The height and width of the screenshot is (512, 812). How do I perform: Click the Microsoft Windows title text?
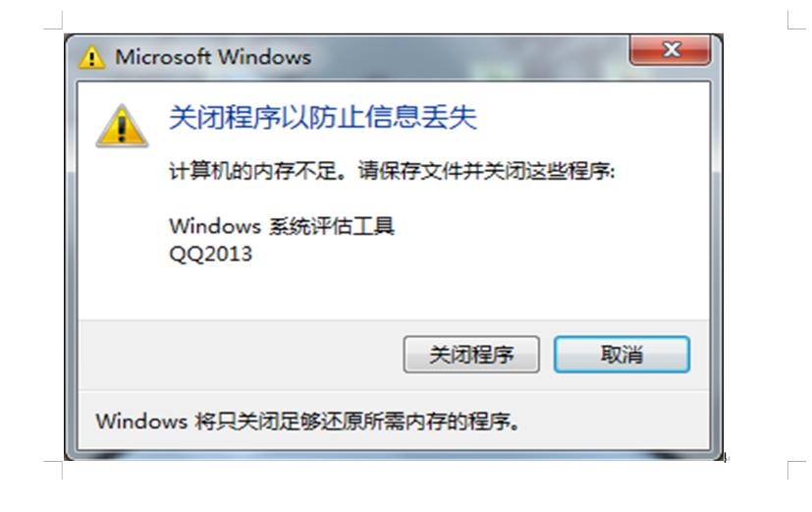(x=213, y=56)
